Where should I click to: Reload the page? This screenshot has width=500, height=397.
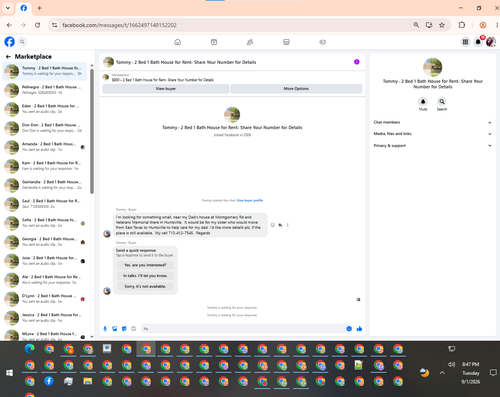[38, 25]
